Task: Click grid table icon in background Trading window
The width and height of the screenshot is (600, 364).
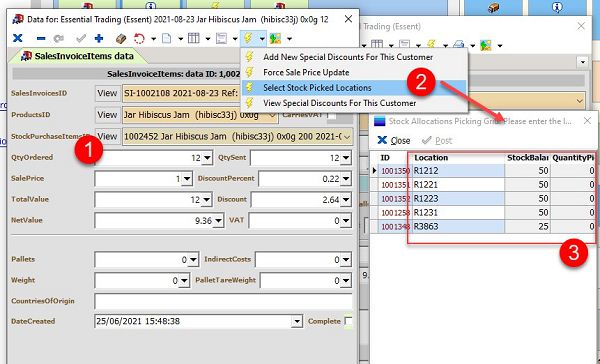Action: coord(377,45)
